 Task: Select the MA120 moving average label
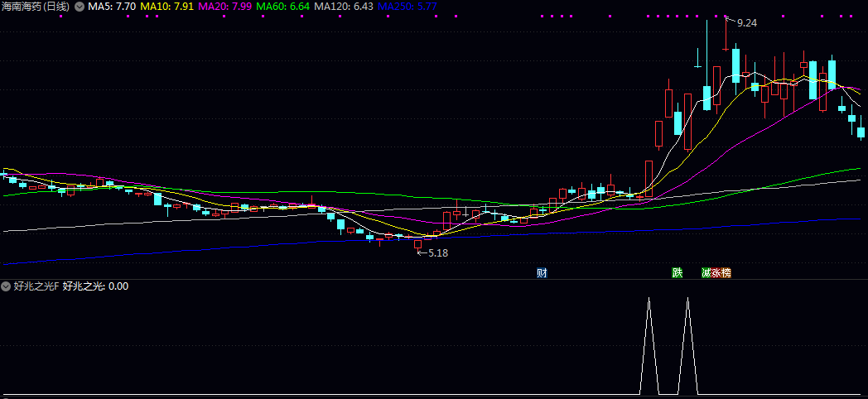click(x=343, y=7)
